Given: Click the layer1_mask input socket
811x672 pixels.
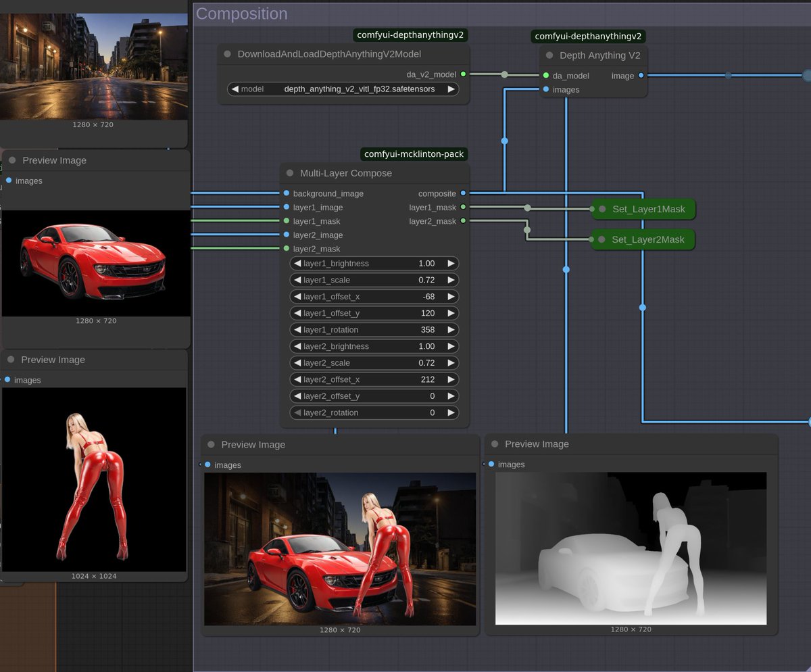Looking at the screenshot, I should point(287,221).
